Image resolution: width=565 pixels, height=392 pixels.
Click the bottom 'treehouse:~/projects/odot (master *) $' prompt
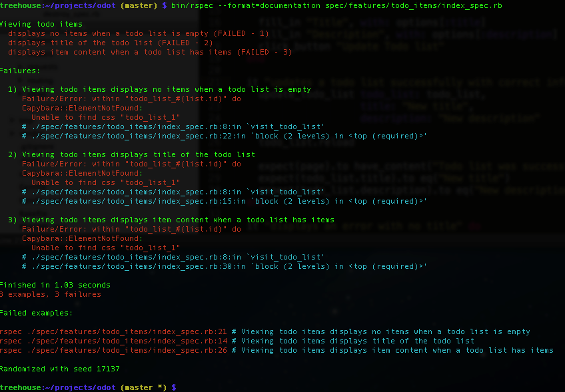[88, 387]
